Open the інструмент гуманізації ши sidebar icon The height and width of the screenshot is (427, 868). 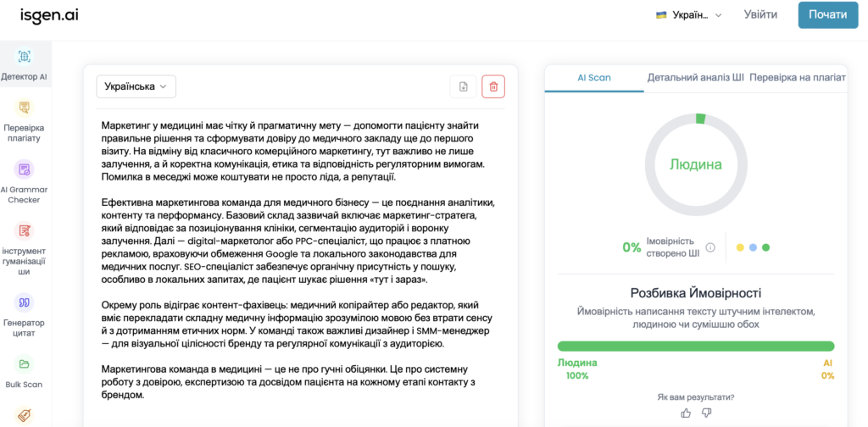[25, 230]
